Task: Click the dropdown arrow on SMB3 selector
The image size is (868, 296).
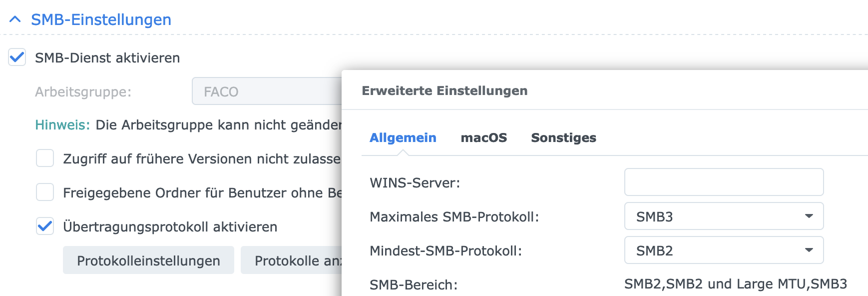Action: click(x=808, y=216)
